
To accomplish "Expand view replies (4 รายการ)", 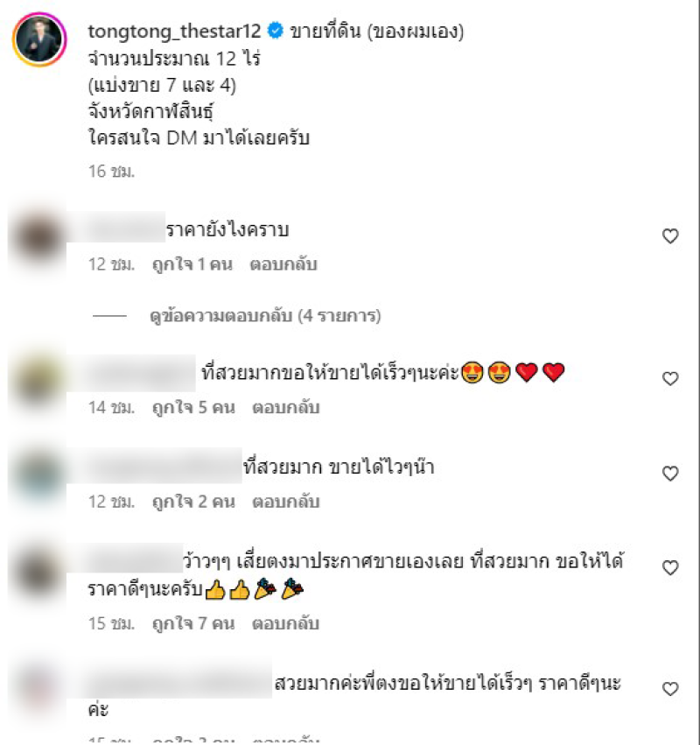I will (x=265, y=316).
